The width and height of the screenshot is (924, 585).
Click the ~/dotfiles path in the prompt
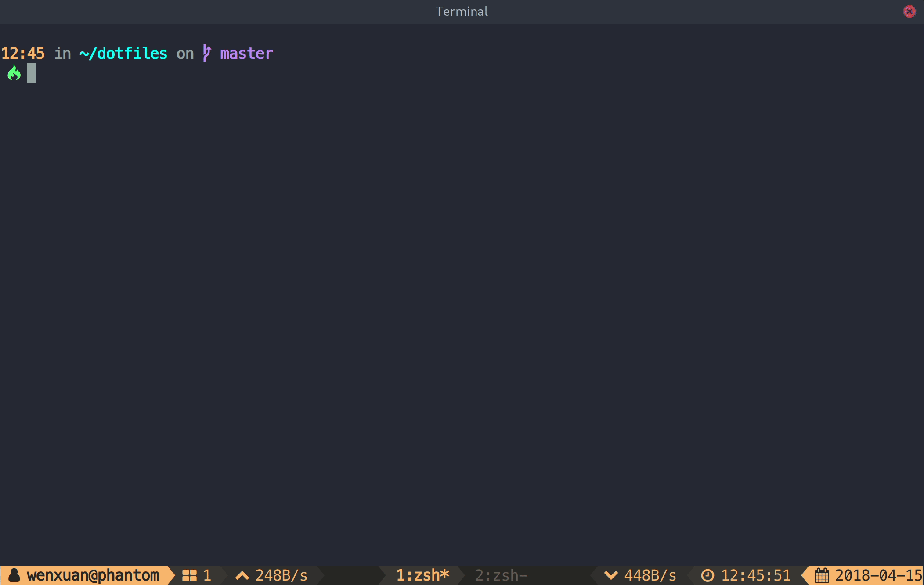[123, 53]
